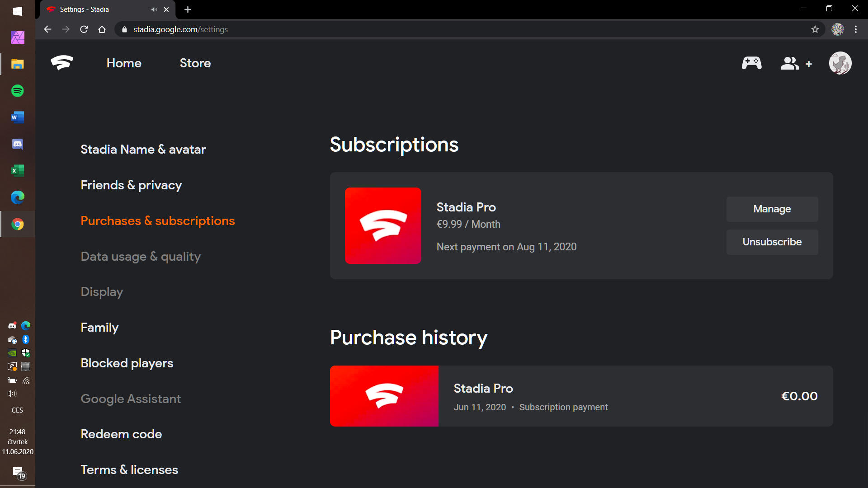868x488 pixels.
Task: Click the Home navigation item
Action: (x=124, y=63)
